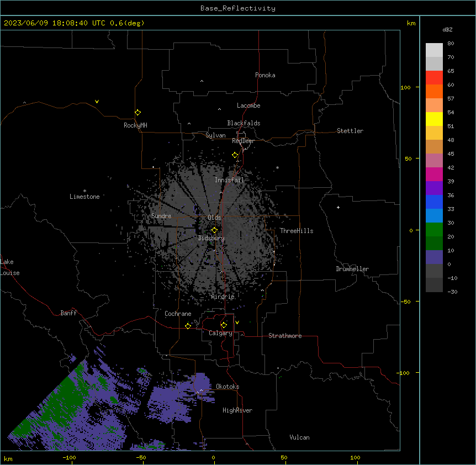This screenshot has width=476, height=465.
Task: Click the Banff label
Action: 68,313
